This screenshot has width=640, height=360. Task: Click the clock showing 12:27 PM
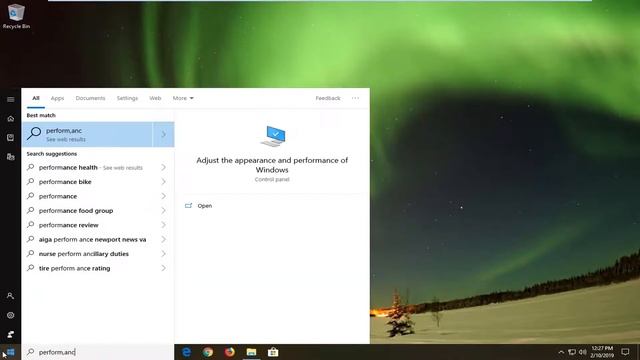tap(602, 348)
